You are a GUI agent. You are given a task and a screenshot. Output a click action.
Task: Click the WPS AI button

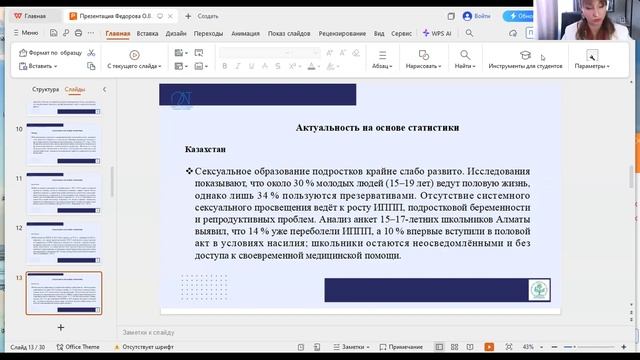coord(437,33)
